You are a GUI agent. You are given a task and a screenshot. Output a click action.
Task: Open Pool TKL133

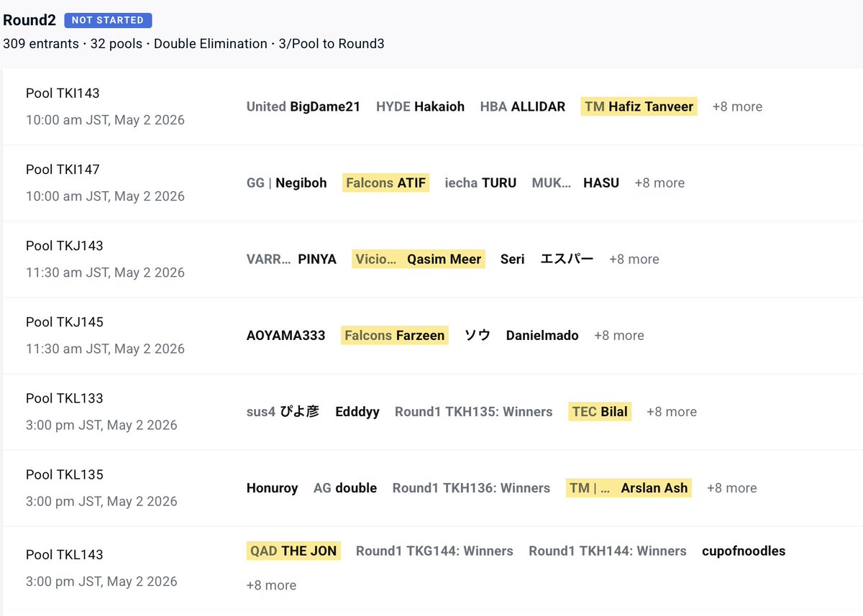[65, 397]
